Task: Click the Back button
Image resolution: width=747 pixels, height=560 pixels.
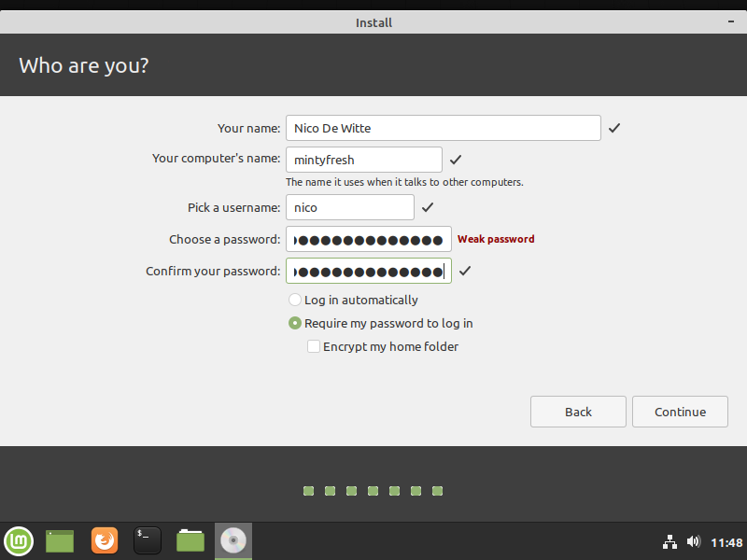Action: pyautogui.click(x=578, y=412)
